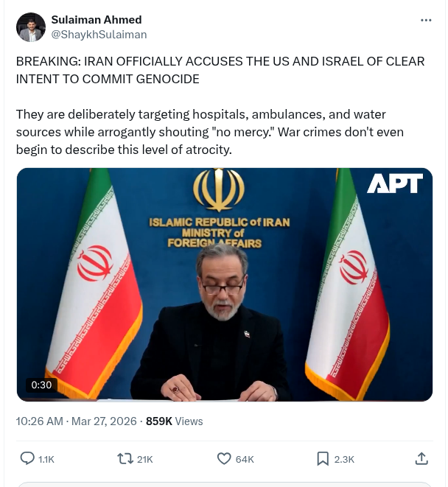448x487 pixels.
Task: Open Sulaiman Ahmed's profile picture
Action: tap(31, 27)
